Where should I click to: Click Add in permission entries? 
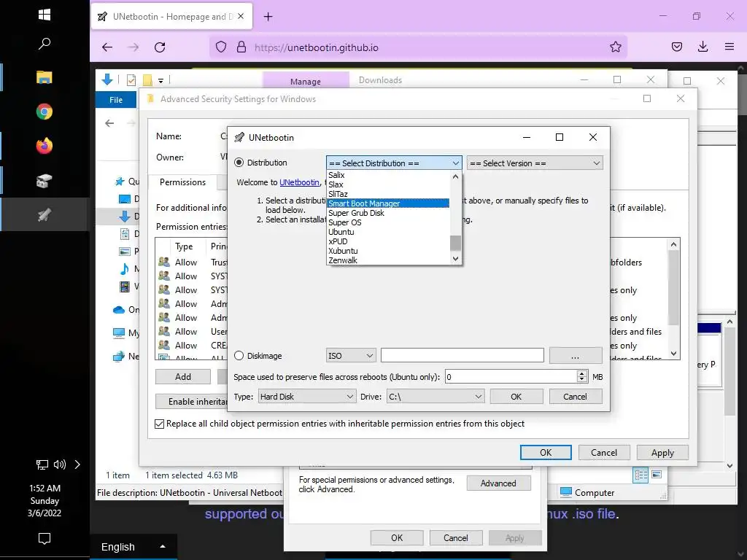pyautogui.click(x=183, y=377)
